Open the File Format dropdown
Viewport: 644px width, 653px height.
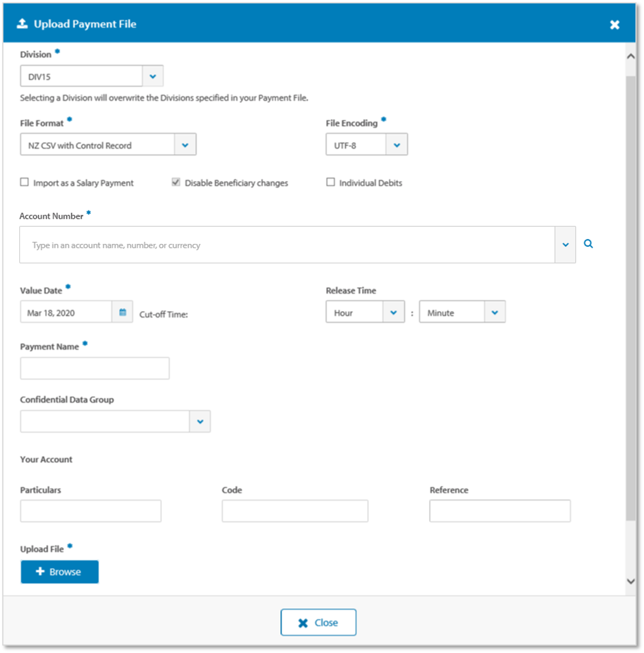185,145
